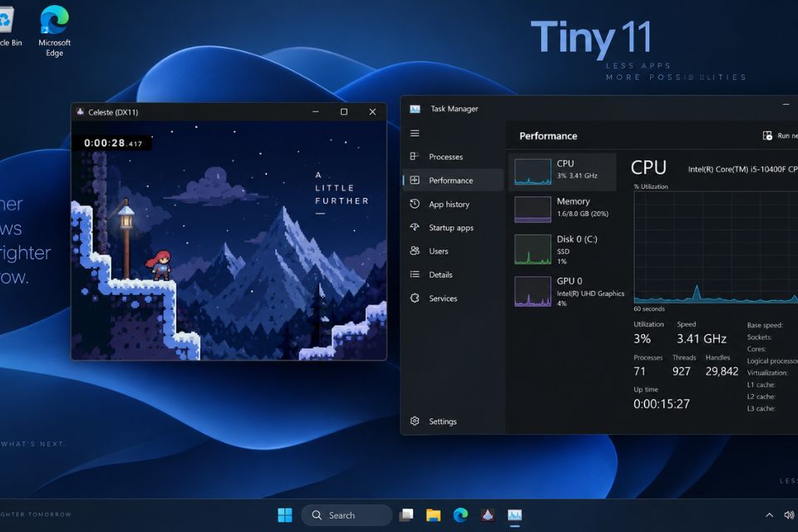Click the Disk 0 (C:) label
The image size is (798, 532).
click(577, 239)
